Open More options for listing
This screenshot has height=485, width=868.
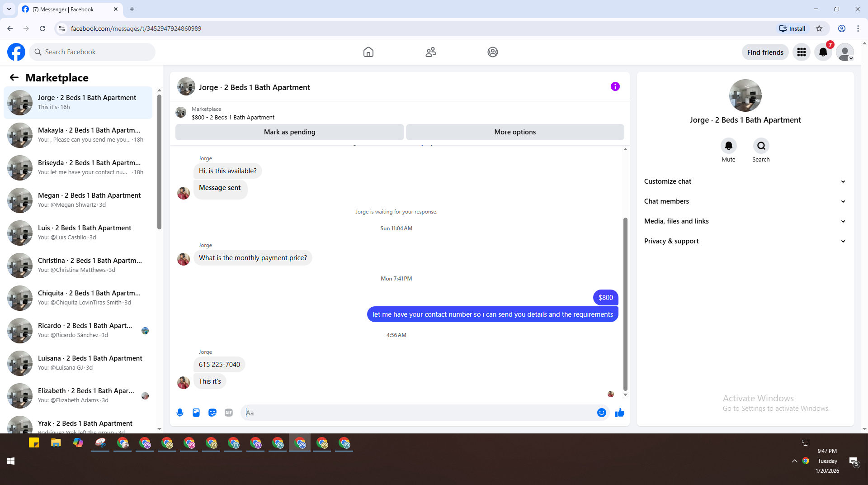(515, 132)
